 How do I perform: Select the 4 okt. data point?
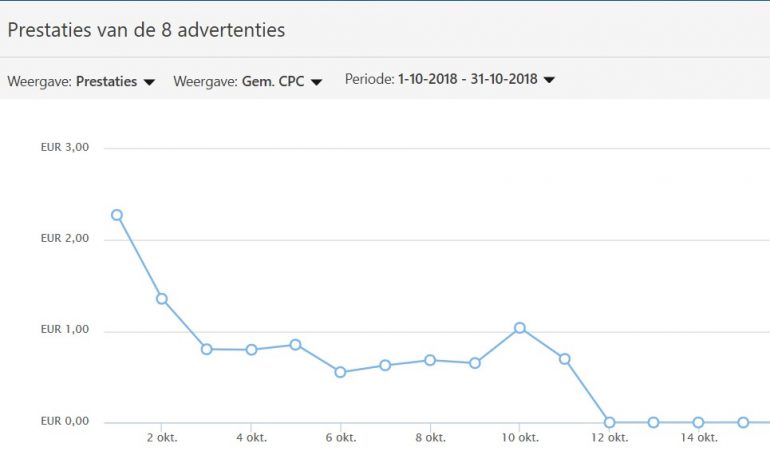point(251,350)
